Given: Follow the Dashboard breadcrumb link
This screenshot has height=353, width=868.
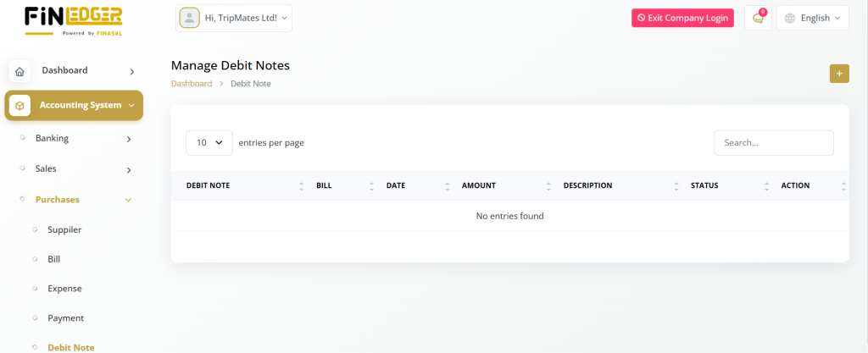Looking at the screenshot, I should point(192,84).
